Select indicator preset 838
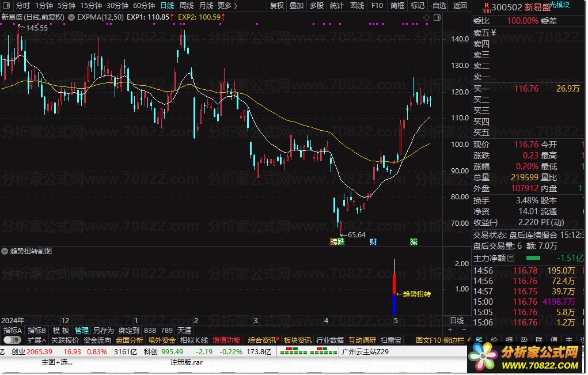 click(150, 331)
